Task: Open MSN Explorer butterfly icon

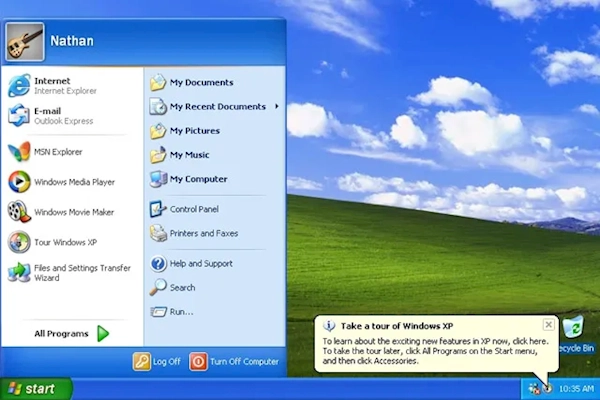Action: pos(20,152)
